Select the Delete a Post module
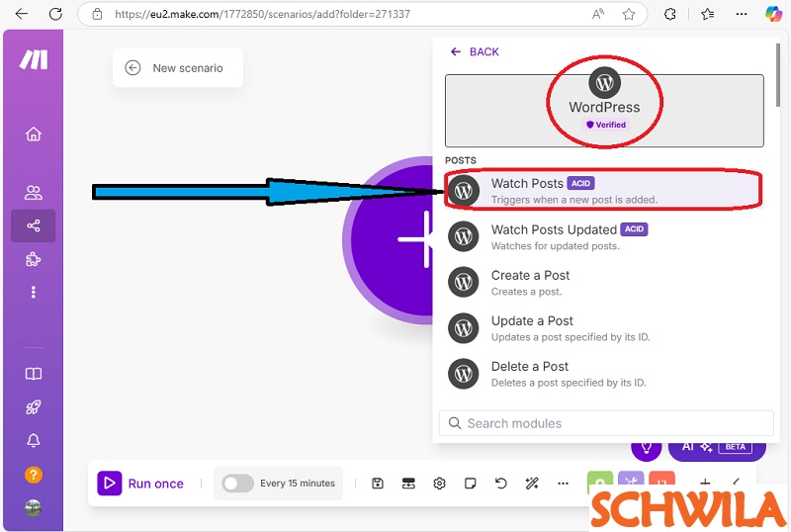Viewport: 791px width, 532px height. pyautogui.click(x=603, y=374)
